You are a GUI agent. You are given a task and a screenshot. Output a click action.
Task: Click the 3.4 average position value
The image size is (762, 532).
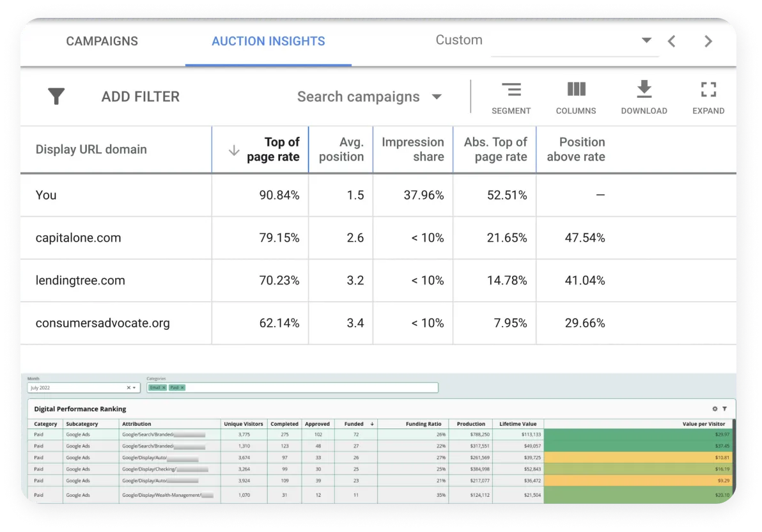point(355,324)
